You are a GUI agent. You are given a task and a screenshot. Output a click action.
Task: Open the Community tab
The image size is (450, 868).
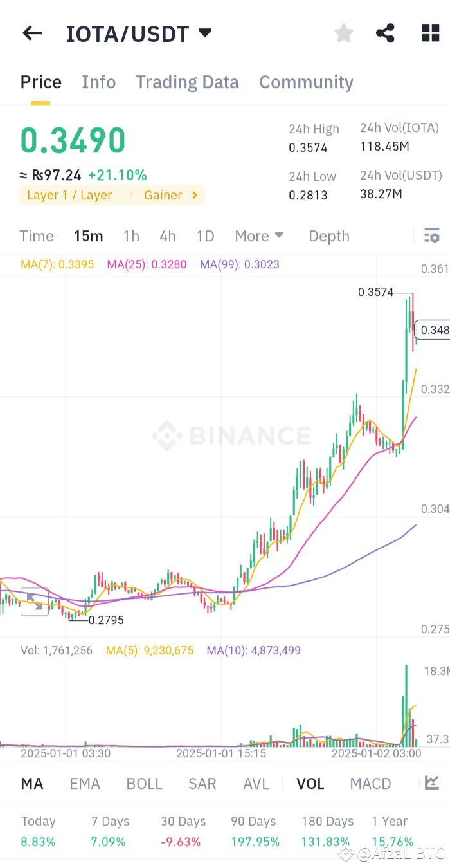pos(306,82)
